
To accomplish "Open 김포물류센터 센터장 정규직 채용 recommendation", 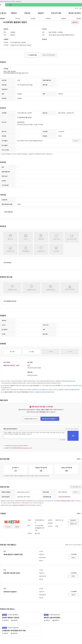I will (14, 631).
